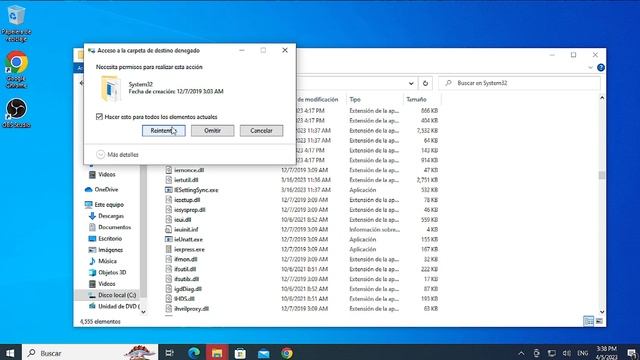This screenshot has width=640, height=360.
Task: Select the file ifsutil.dll
Action: click(185, 269)
